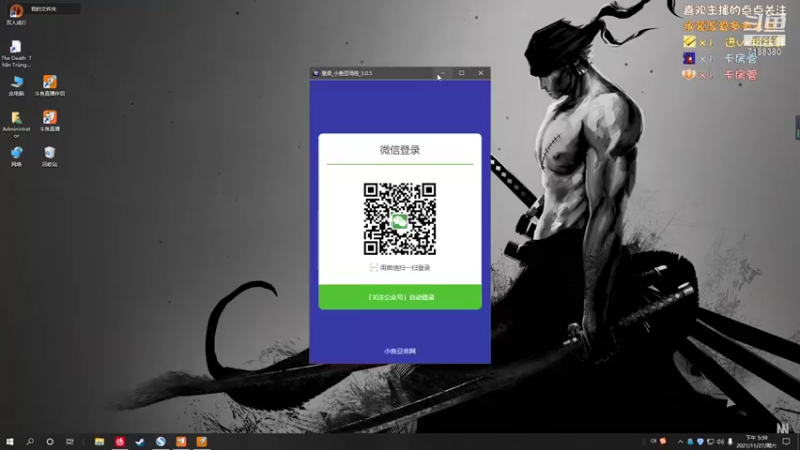The height and width of the screenshot is (450, 800).
Task: Click the WeChat login QR code
Action: tap(399, 218)
